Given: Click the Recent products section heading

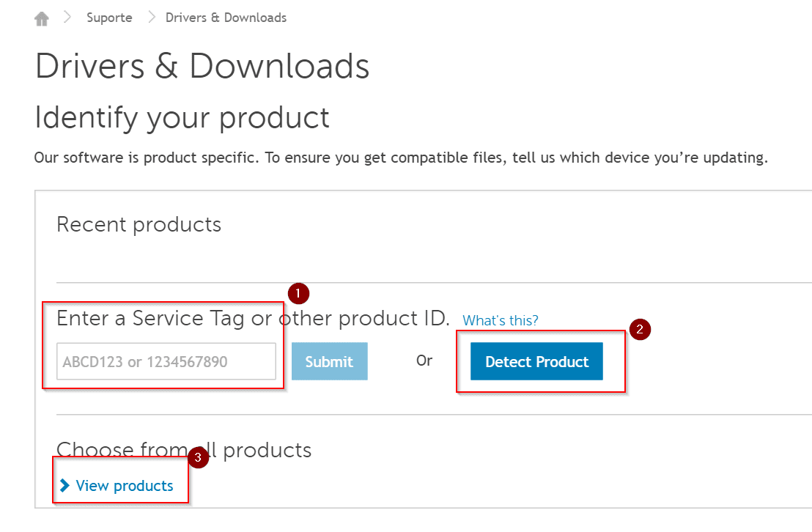Looking at the screenshot, I should coord(139,225).
